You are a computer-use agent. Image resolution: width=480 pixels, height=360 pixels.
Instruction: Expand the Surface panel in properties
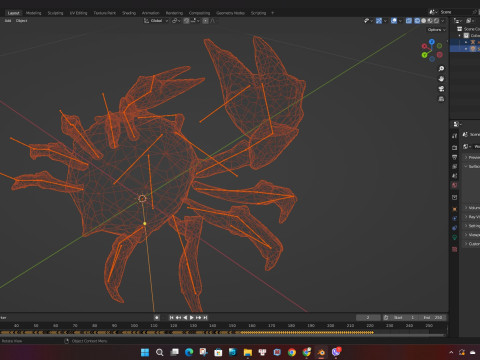click(472, 166)
